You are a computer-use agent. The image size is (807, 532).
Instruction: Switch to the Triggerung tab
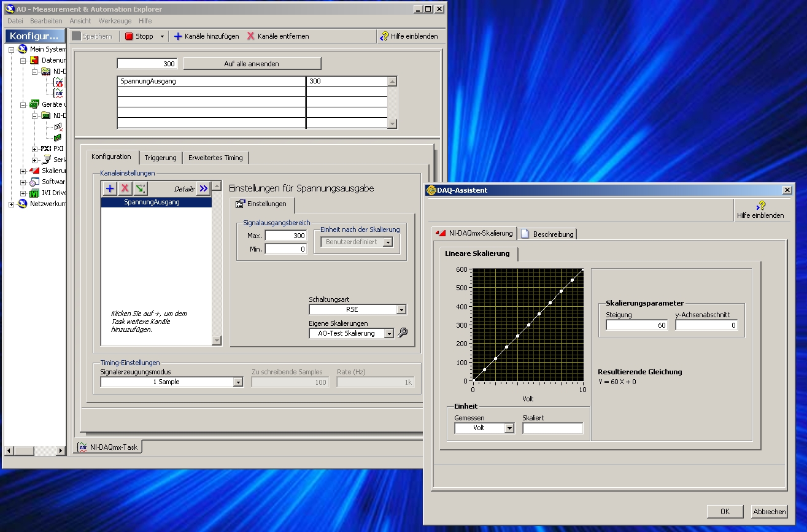(x=160, y=158)
